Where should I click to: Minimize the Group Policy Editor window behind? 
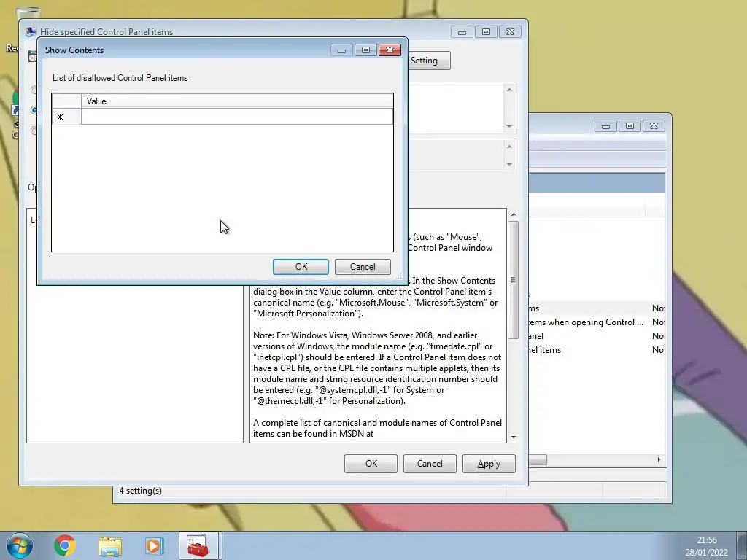pyautogui.click(x=605, y=125)
